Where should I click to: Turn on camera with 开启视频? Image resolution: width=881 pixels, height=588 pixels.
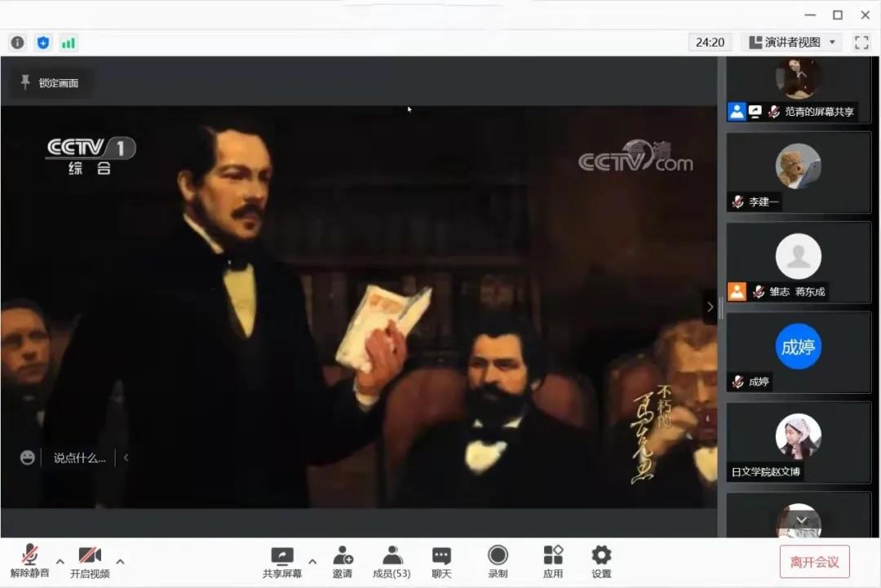coord(90,562)
